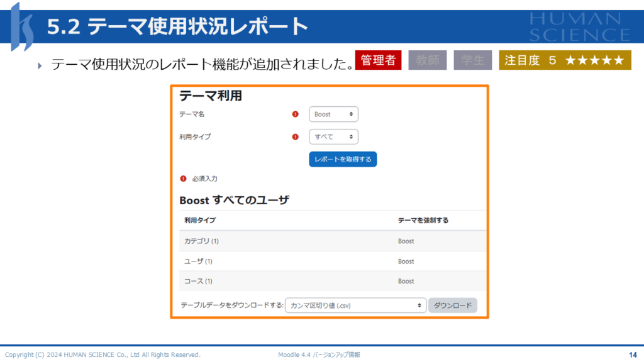Viewport: 644px width, 362px height.
Task: Select the カテゴリ (1) table row
Action: [x=333, y=241]
